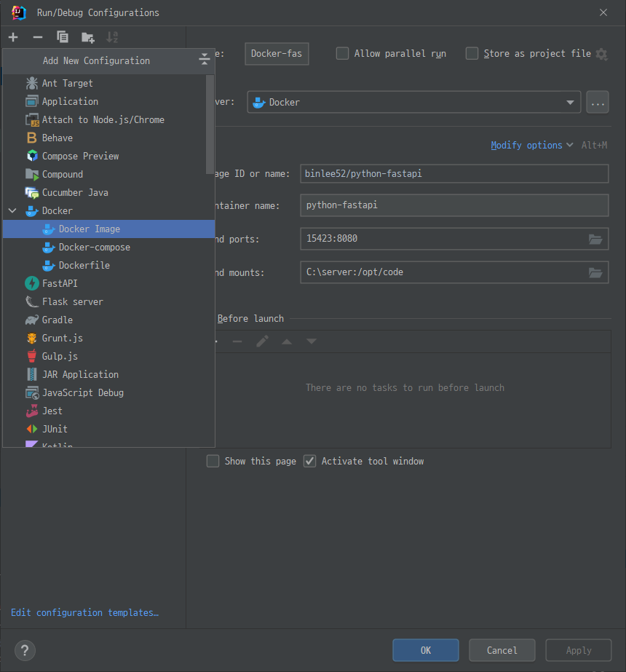Image resolution: width=626 pixels, height=672 pixels.
Task: Choose Attach to Node.js/Chrome
Action: (x=109, y=119)
